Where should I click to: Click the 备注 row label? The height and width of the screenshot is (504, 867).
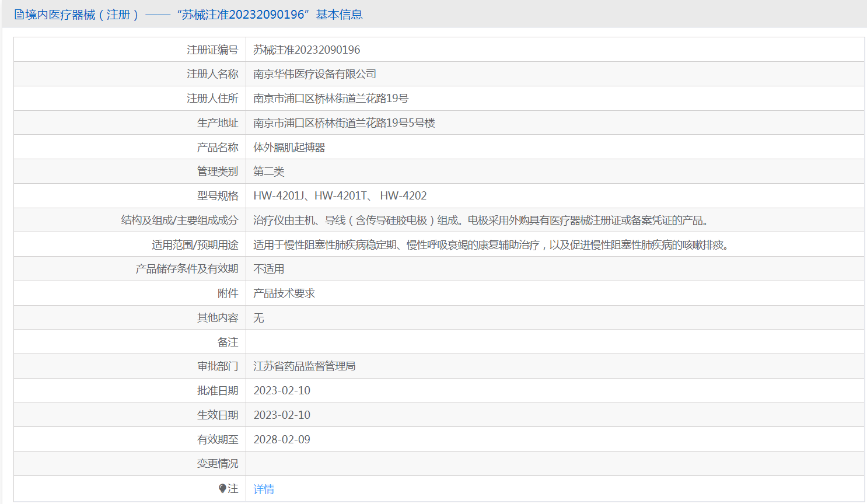[x=228, y=342]
